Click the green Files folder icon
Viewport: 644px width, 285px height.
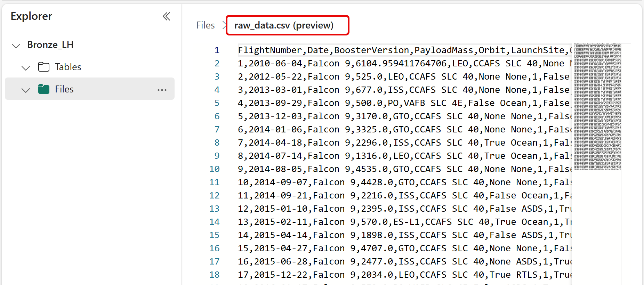point(43,89)
